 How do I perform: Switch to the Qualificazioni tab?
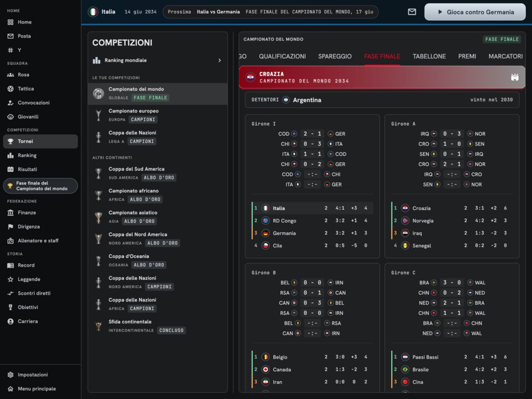tap(282, 57)
